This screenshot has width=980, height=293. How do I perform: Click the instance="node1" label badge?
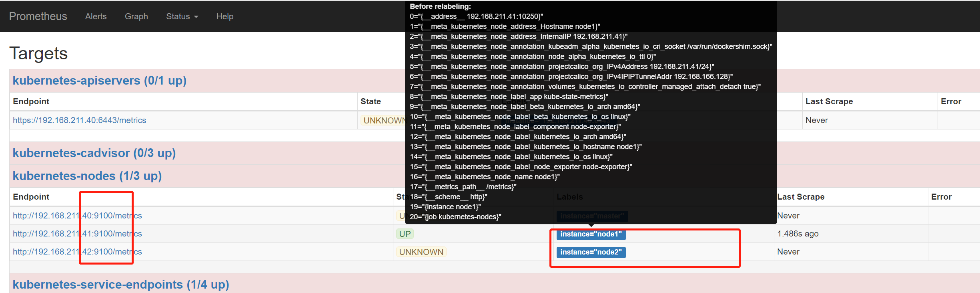pos(591,234)
